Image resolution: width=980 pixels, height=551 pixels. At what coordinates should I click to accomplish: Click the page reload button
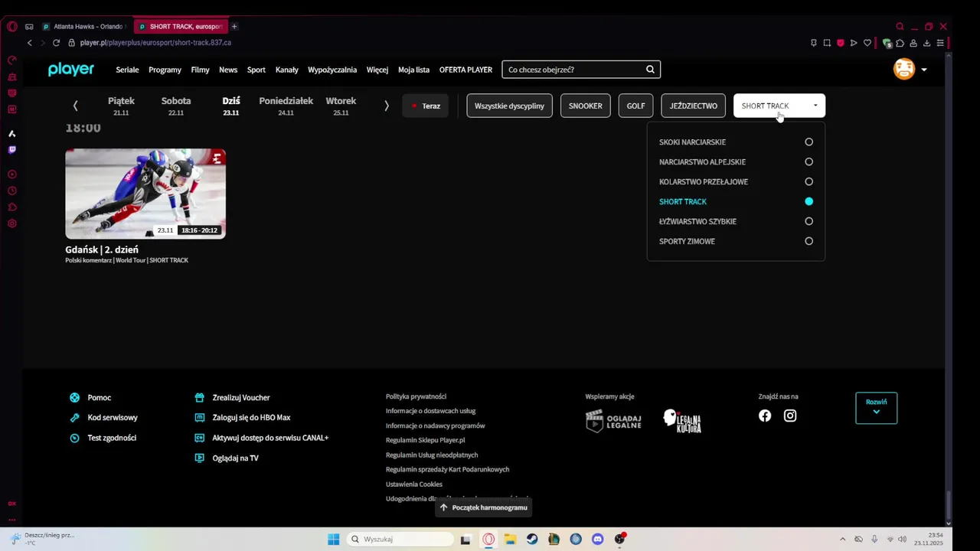[56, 43]
